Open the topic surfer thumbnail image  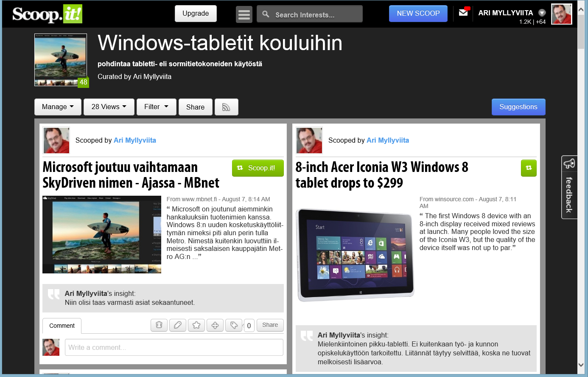[61, 60]
